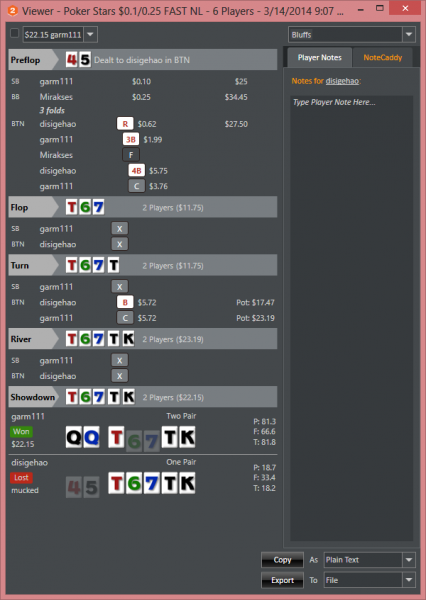Click garm111's turn X check badge
426x600 pixels.
coord(119,287)
